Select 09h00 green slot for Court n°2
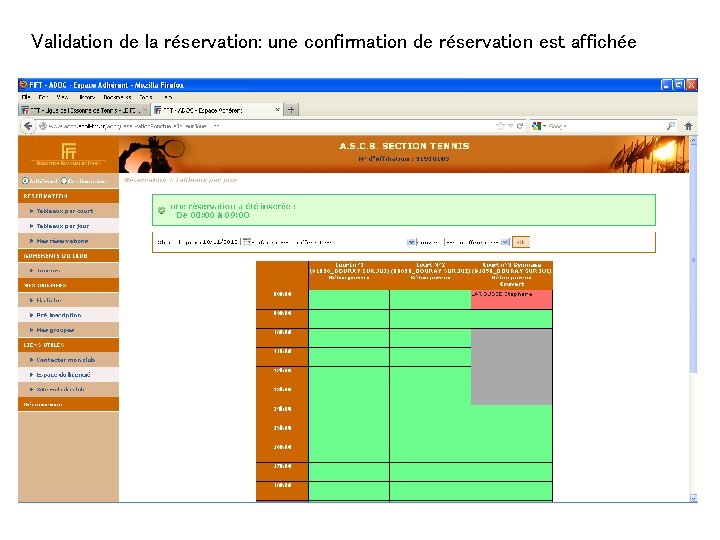The width and height of the screenshot is (720, 540). (430, 319)
